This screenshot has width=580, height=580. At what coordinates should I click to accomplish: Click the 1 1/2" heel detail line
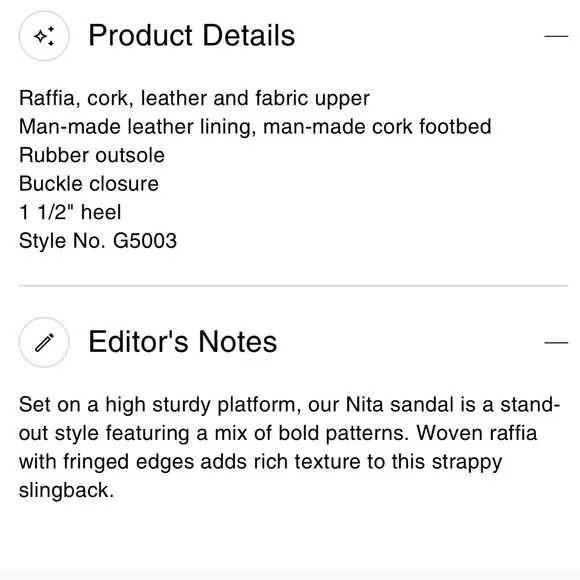[x=70, y=212]
